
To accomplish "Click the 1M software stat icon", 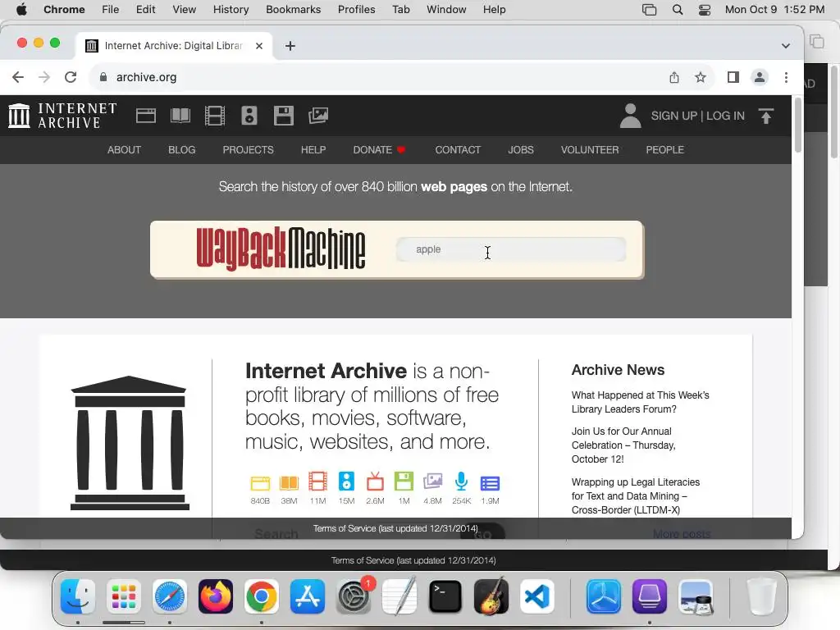I will [404, 482].
